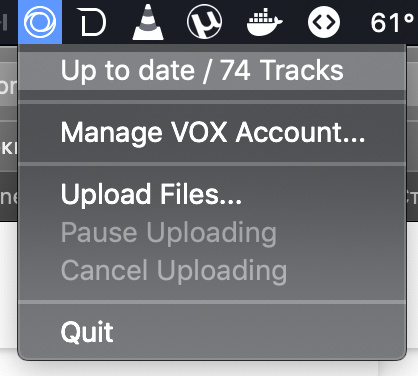This screenshot has height=376, width=418.
Task: Click the VOX Loop menu bar icon
Action: (x=40, y=22)
